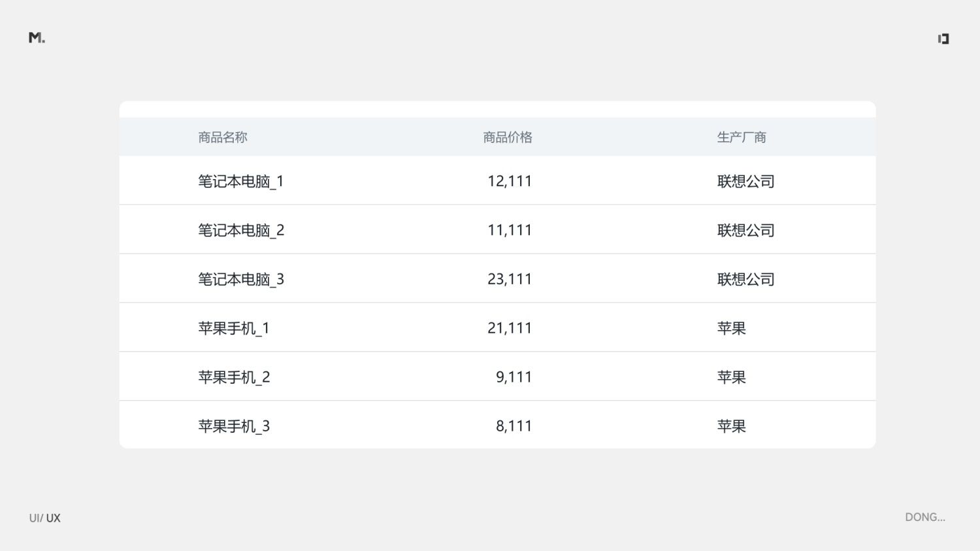Select the 笔记本电脑_3 product name cell
Viewport: 980px width, 551px height.
click(241, 279)
